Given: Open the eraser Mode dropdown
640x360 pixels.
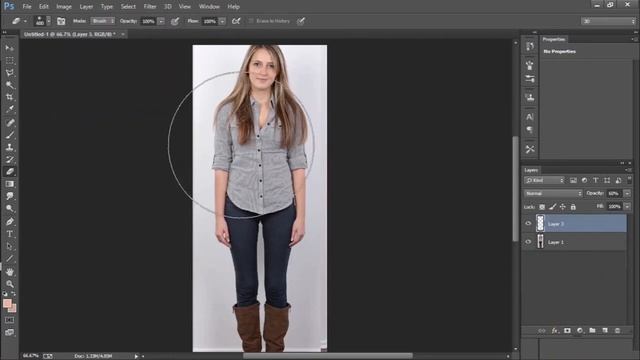Looking at the screenshot, I should (103, 21).
